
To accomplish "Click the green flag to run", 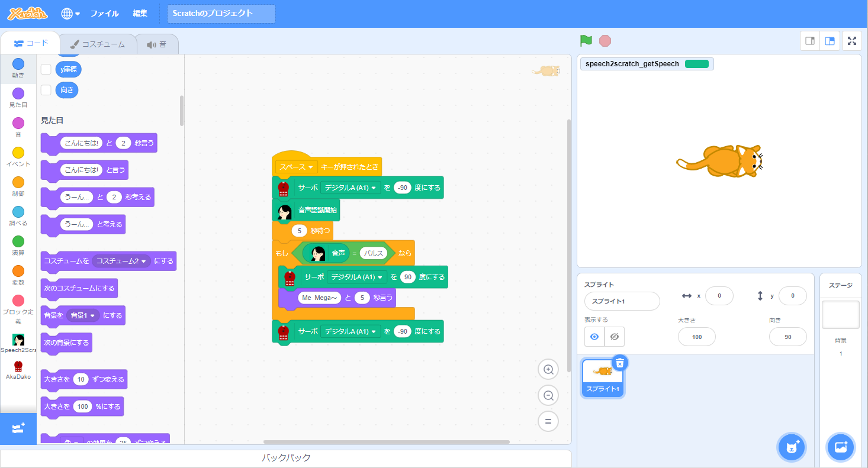I will click(x=586, y=41).
